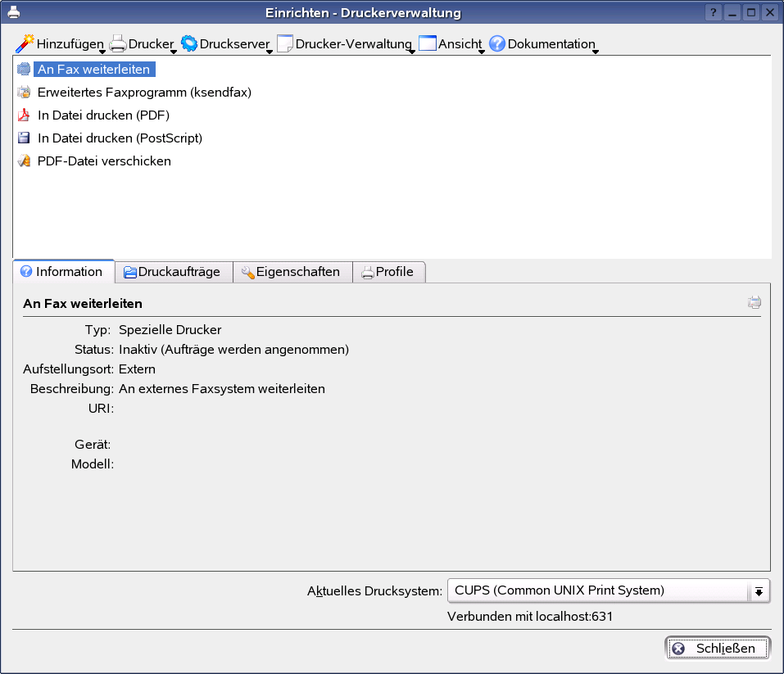Viewport: 784px width, 674px height.
Task: Open the Druckserver toolbar menu
Action: click(226, 44)
